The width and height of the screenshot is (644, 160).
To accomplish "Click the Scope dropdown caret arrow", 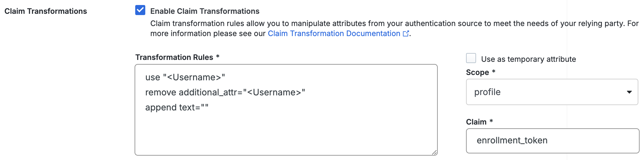I will click(629, 92).
